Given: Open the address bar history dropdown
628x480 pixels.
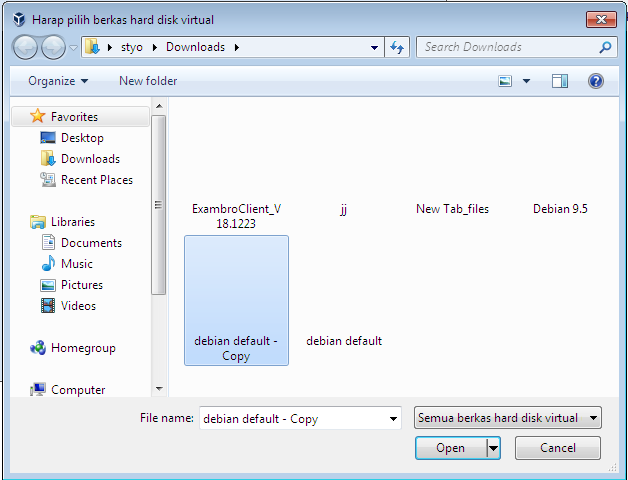Looking at the screenshot, I should [x=374, y=48].
